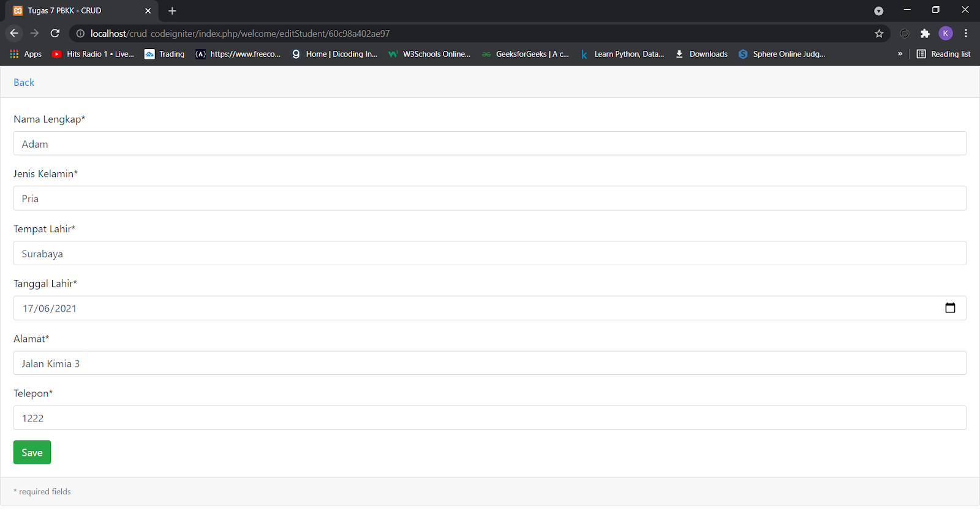Open a new tab with the plus button
This screenshot has width=980, height=525.
click(x=172, y=11)
